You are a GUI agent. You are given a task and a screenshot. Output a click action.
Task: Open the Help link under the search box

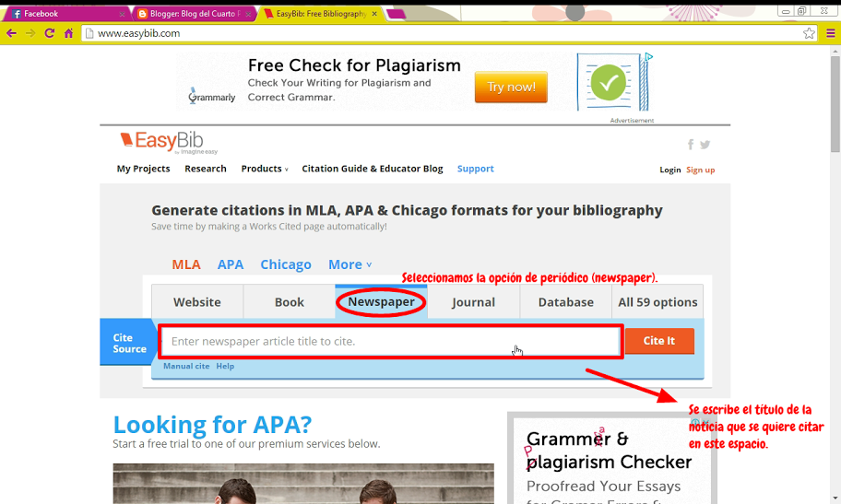click(x=225, y=366)
